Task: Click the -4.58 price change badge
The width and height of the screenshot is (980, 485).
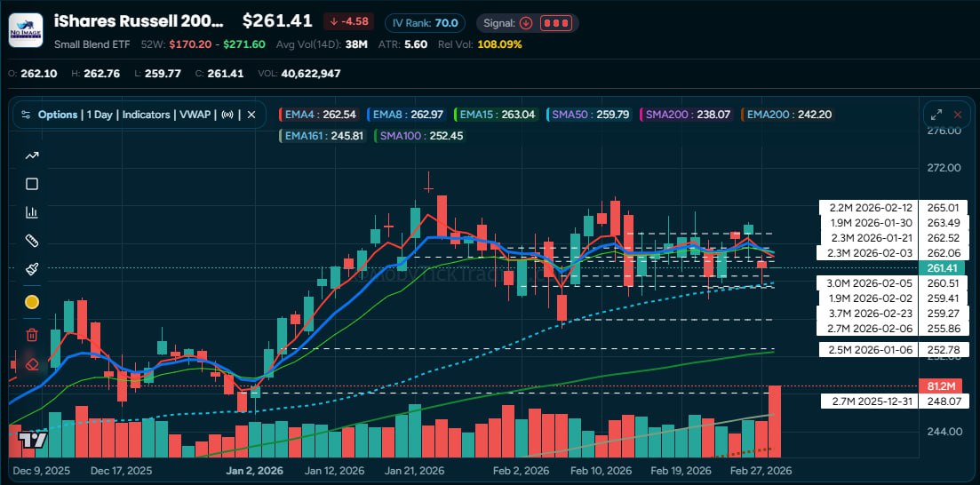Action: pos(349,22)
